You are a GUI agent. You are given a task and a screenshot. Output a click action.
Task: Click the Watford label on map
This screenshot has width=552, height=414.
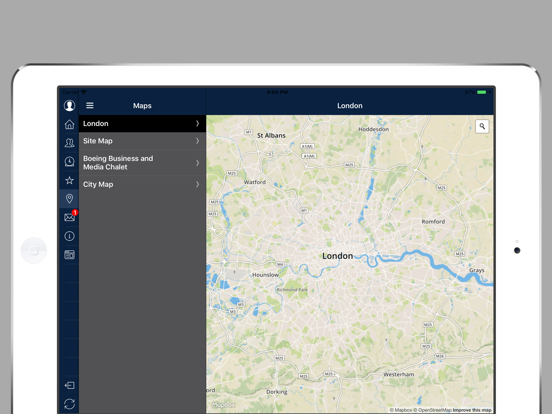(x=255, y=182)
